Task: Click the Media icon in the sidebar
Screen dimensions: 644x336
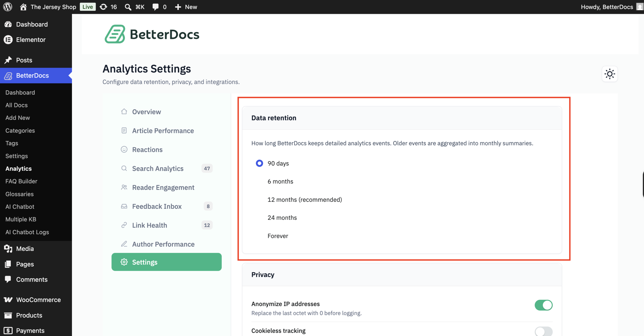Action: (x=8, y=249)
